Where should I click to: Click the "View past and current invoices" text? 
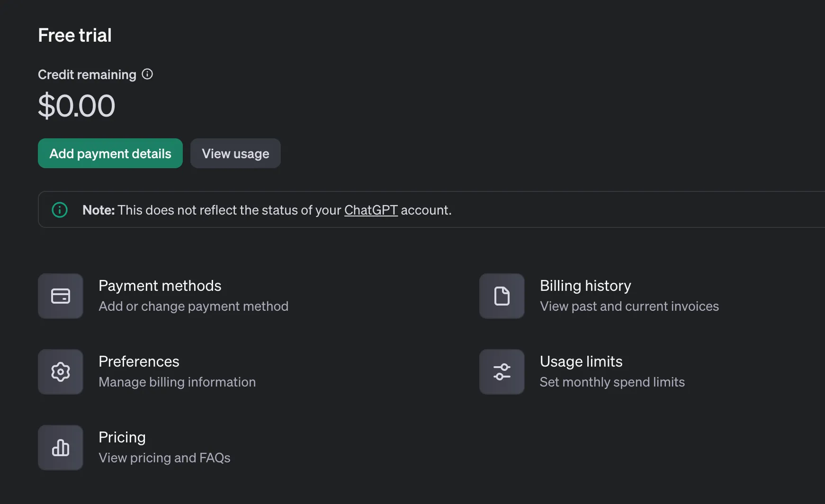[x=629, y=306]
